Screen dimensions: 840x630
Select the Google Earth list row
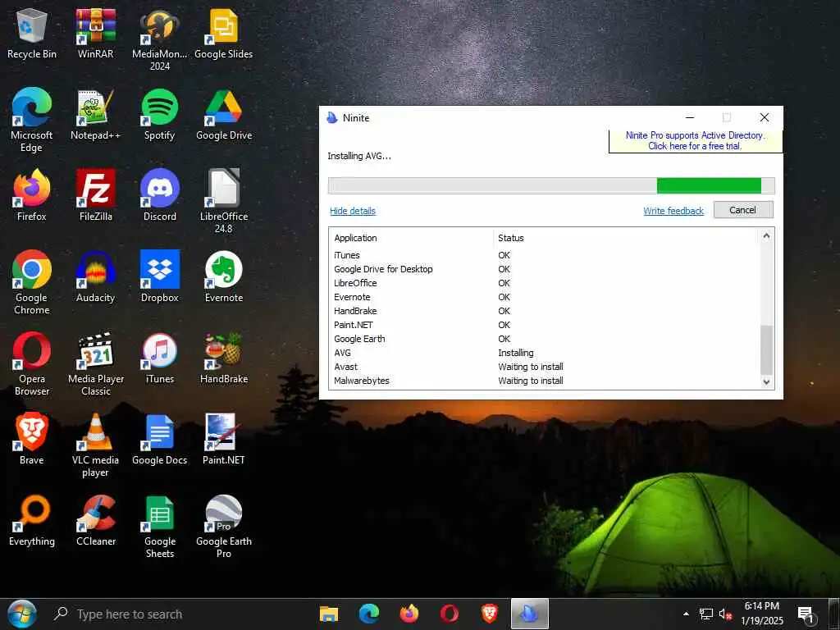[545, 339]
